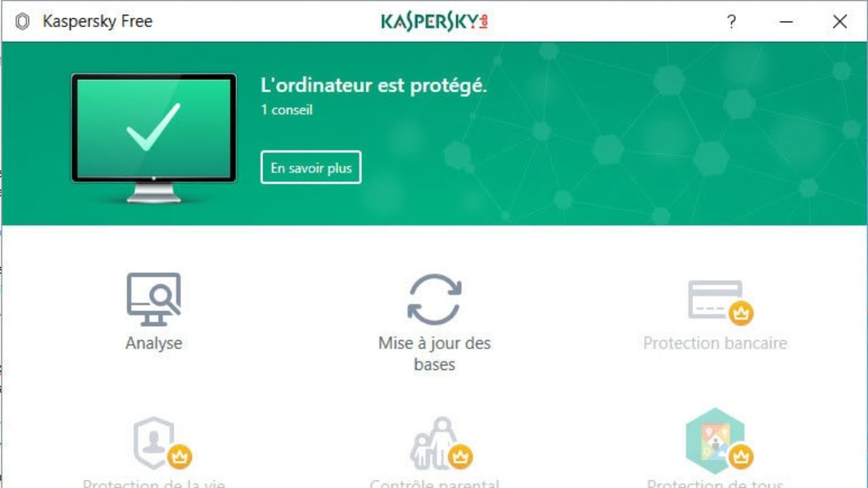Click the L'ordinateur est protégé status heading
The height and width of the screenshot is (488, 868).
pos(374,85)
